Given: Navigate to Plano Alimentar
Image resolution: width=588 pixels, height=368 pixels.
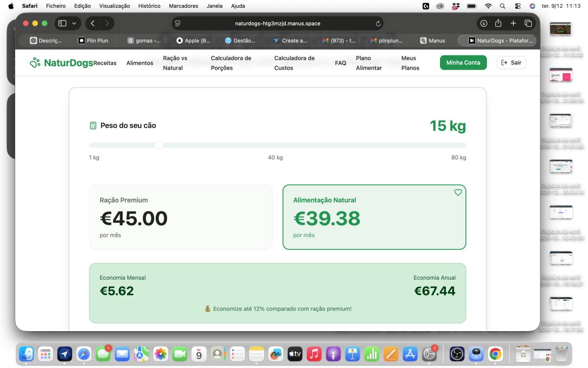Looking at the screenshot, I should [x=369, y=63].
